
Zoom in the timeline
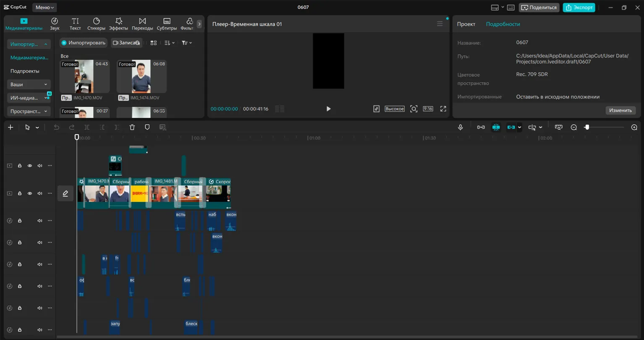click(x=634, y=127)
